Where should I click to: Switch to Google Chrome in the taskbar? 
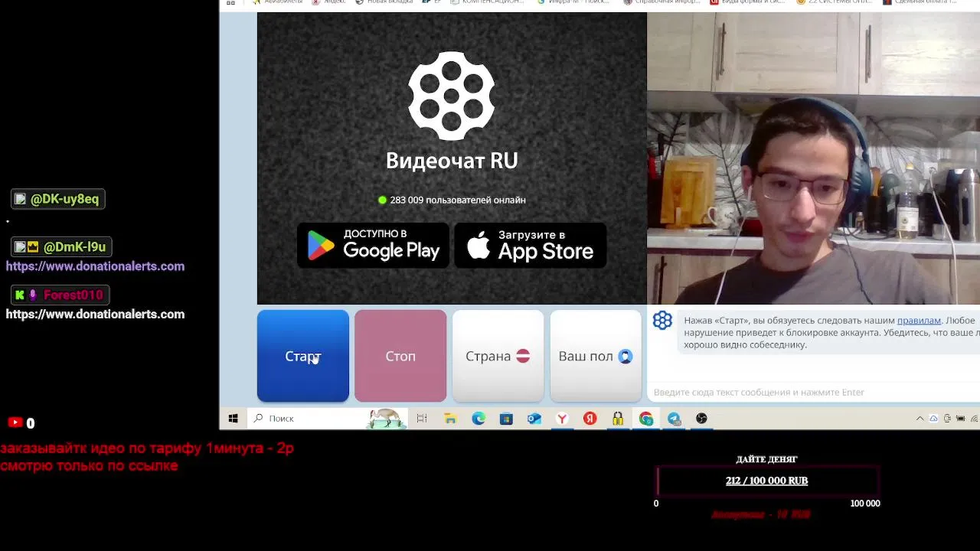coord(646,419)
